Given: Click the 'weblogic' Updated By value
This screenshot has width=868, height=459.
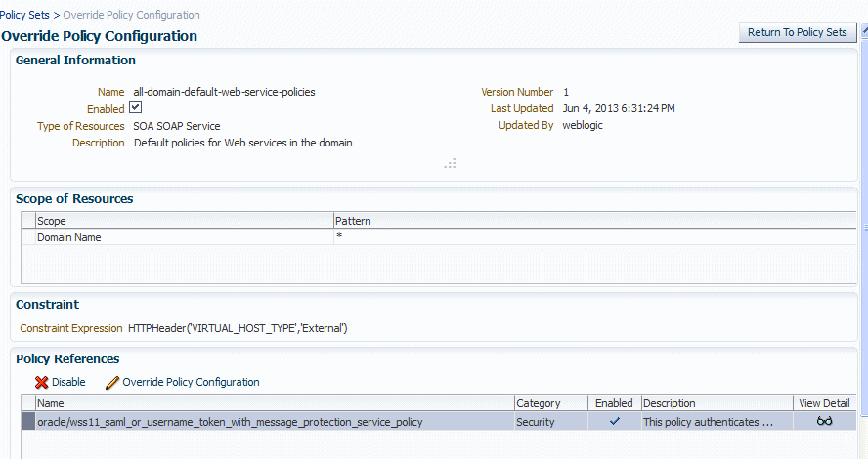Looking at the screenshot, I should pos(583,125).
